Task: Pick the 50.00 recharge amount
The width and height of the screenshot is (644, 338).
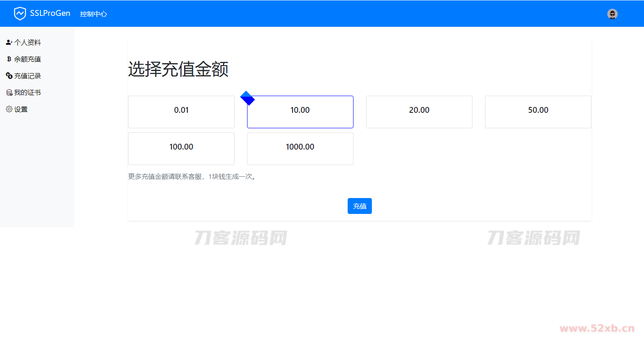Action: coord(538,112)
